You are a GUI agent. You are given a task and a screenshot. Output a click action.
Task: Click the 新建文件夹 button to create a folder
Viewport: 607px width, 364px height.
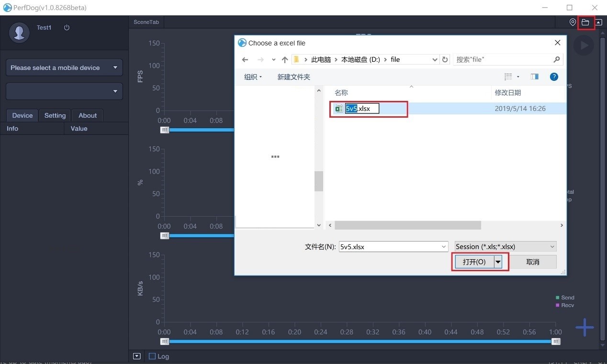(293, 77)
